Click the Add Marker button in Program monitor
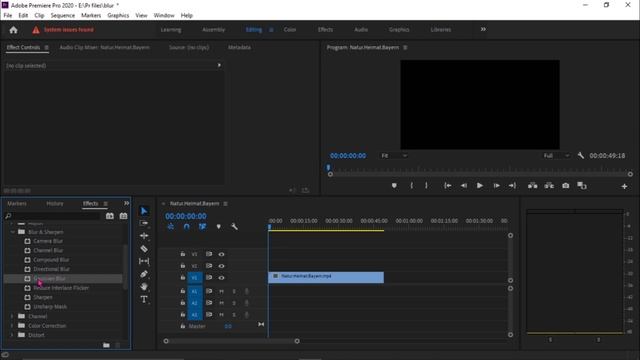The image size is (640, 360). (x=394, y=186)
